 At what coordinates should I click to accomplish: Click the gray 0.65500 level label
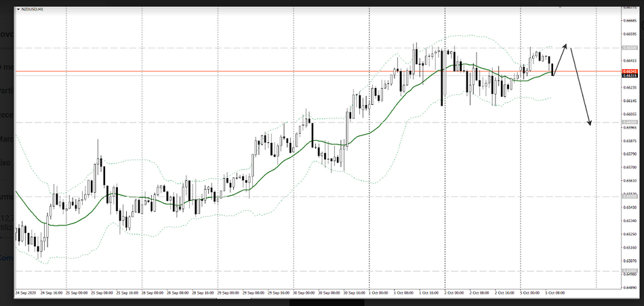tap(629, 196)
